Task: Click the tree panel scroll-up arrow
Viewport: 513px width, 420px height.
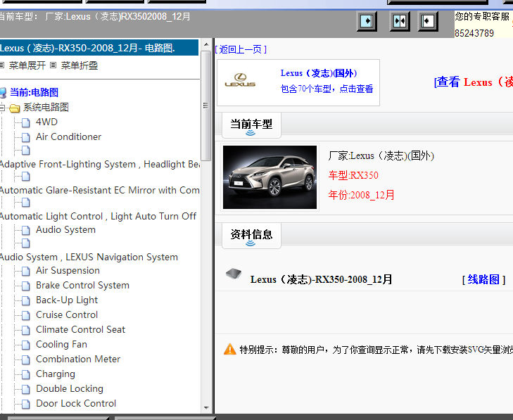Action: [x=206, y=44]
